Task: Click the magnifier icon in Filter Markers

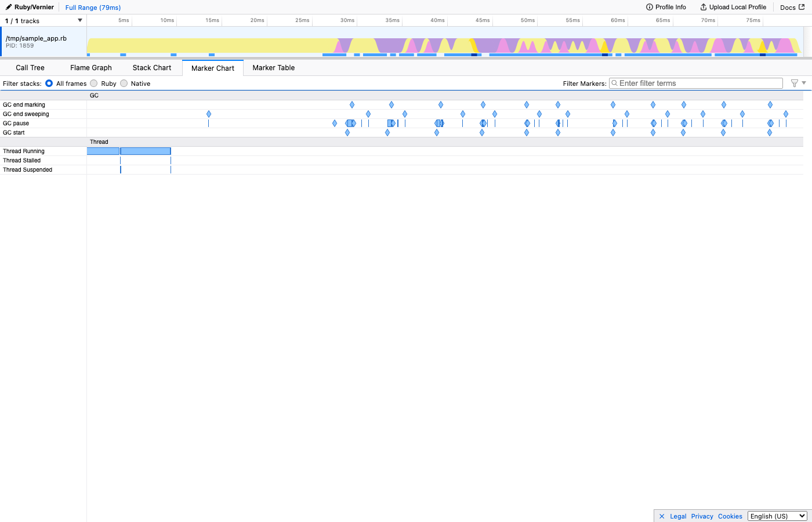Action: tap(615, 83)
